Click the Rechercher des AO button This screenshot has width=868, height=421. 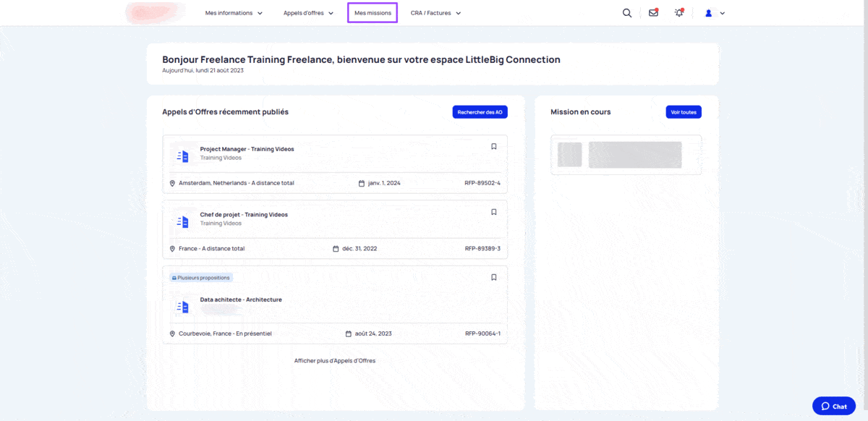click(x=480, y=112)
